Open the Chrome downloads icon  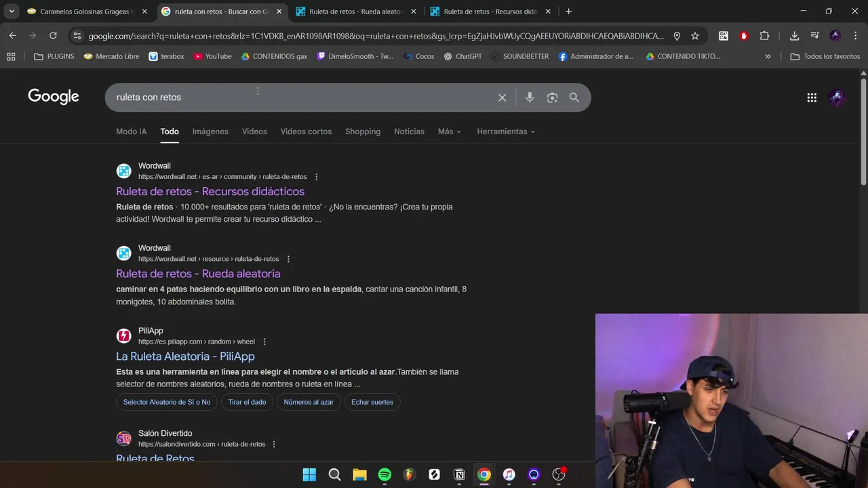pos(794,36)
